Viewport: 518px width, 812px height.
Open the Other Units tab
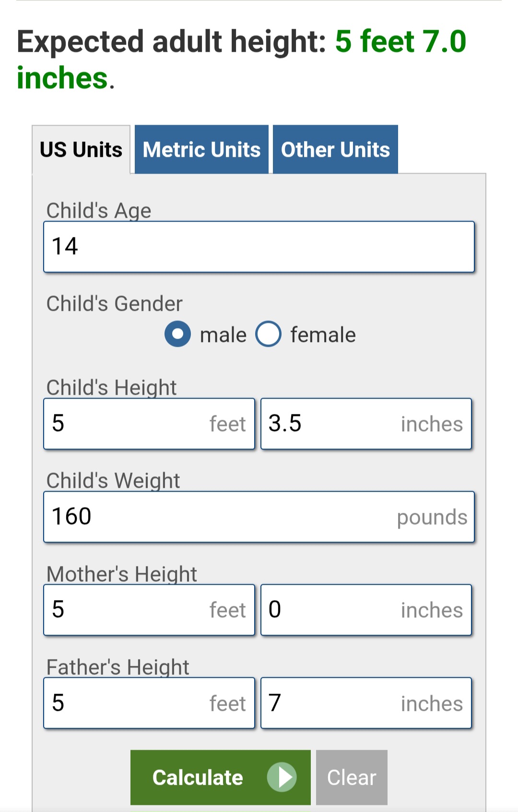click(x=335, y=150)
